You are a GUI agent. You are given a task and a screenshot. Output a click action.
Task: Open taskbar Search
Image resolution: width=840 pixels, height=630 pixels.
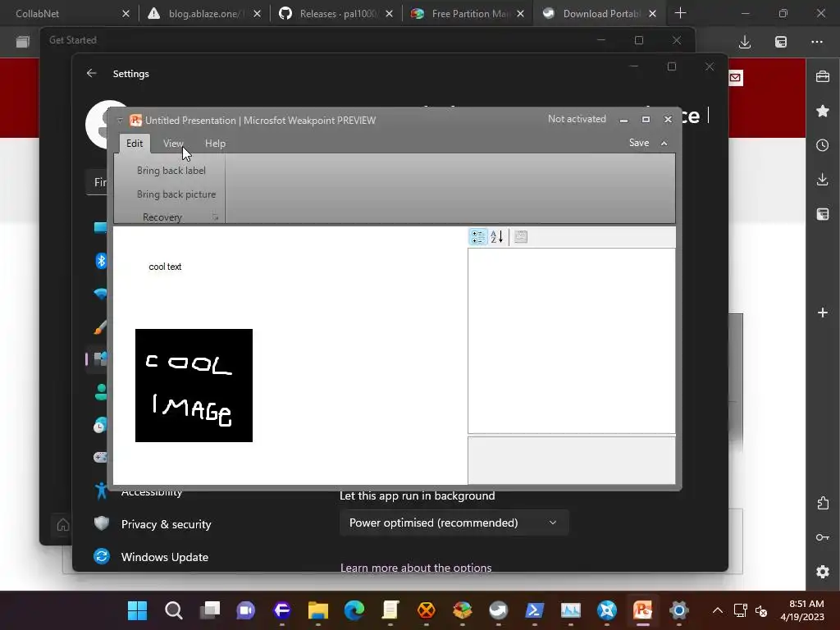(174, 610)
